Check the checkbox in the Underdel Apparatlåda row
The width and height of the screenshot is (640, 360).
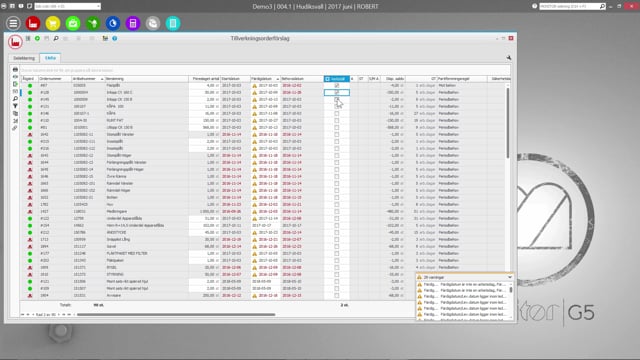click(337, 218)
